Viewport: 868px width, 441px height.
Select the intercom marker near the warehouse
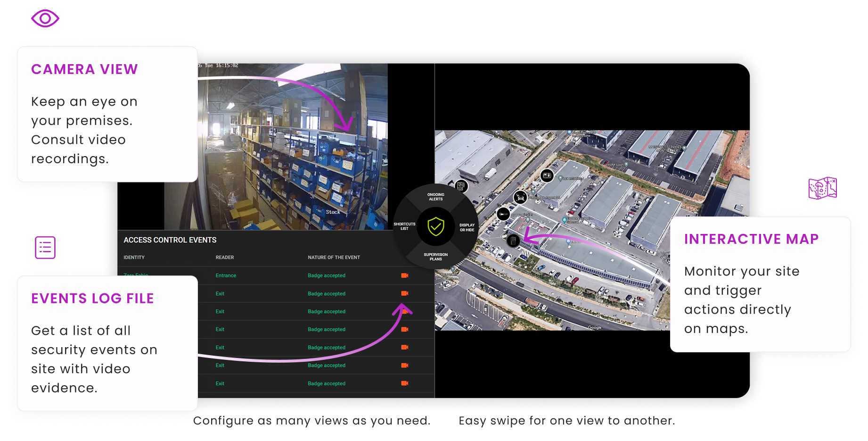pyautogui.click(x=547, y=175)
